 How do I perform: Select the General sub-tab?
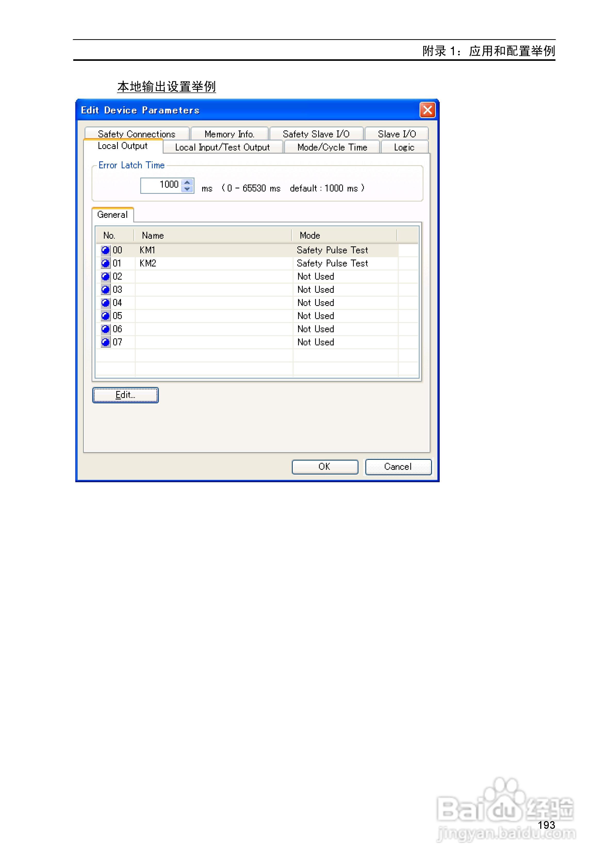click(112, 215)
